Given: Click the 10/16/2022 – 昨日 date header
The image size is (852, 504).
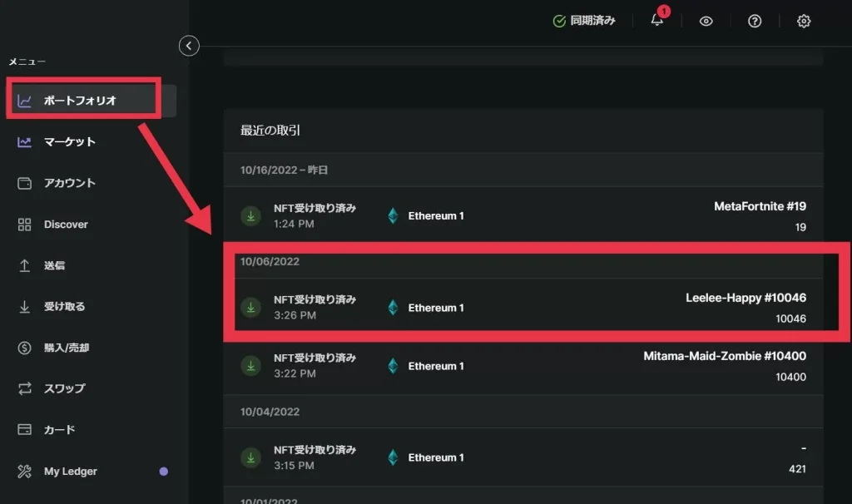Looking at the screenshot, I should 284,170.
